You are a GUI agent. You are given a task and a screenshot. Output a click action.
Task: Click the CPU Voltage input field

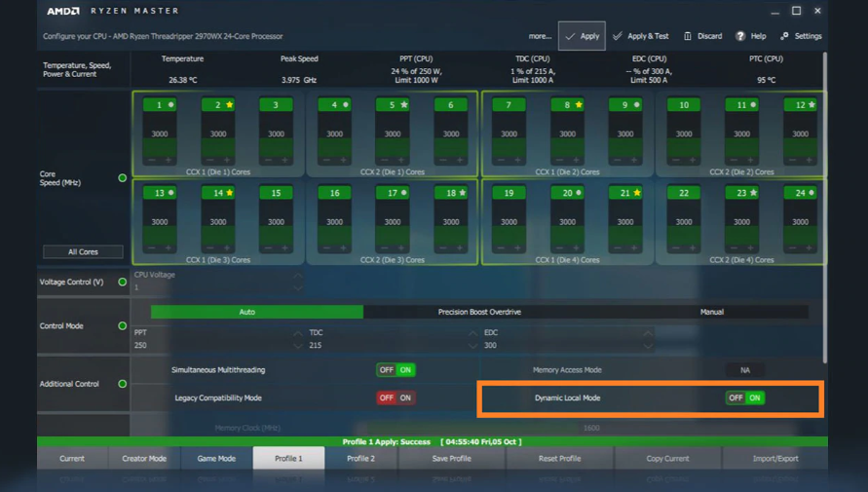[x=218, y=282]
